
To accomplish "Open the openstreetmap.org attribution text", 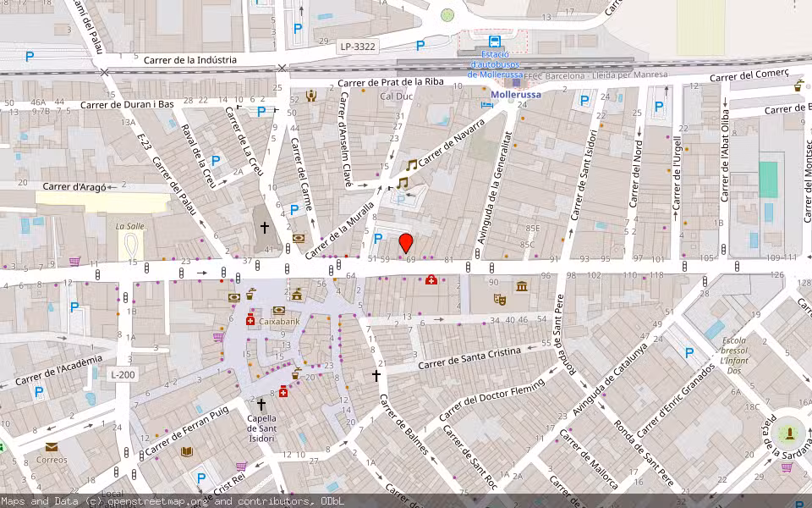I will (157, 501).
